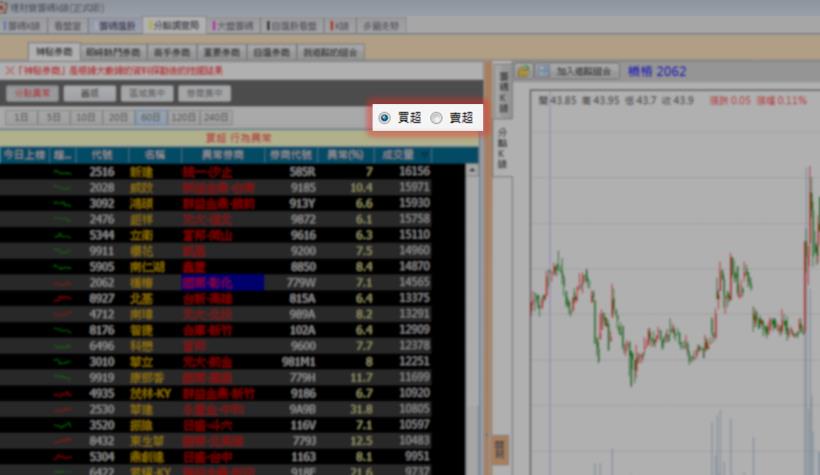The width and height of the screenshot is (820, 475).
Task: Click the trend sparkline icon in row 4935
Action: coord(63,393)
